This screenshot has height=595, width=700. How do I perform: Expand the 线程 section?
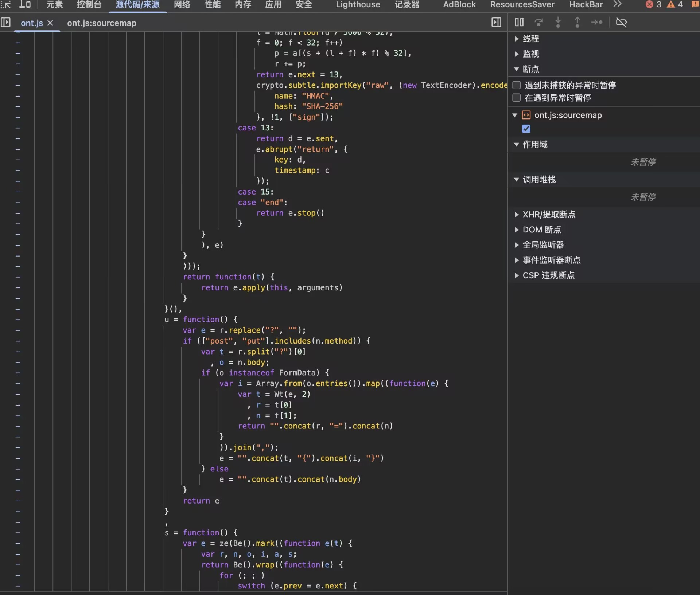517,39
